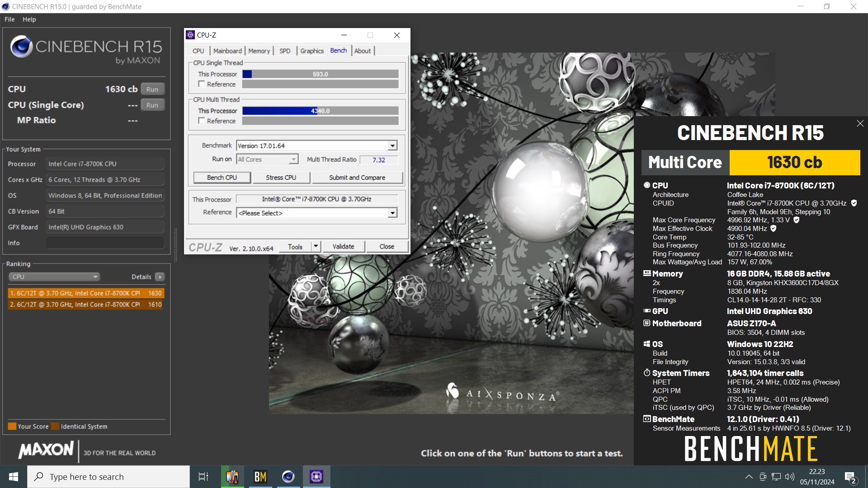Open the Benchmark version dropdown
Screen dimensions: 868x488
(392, 145)
